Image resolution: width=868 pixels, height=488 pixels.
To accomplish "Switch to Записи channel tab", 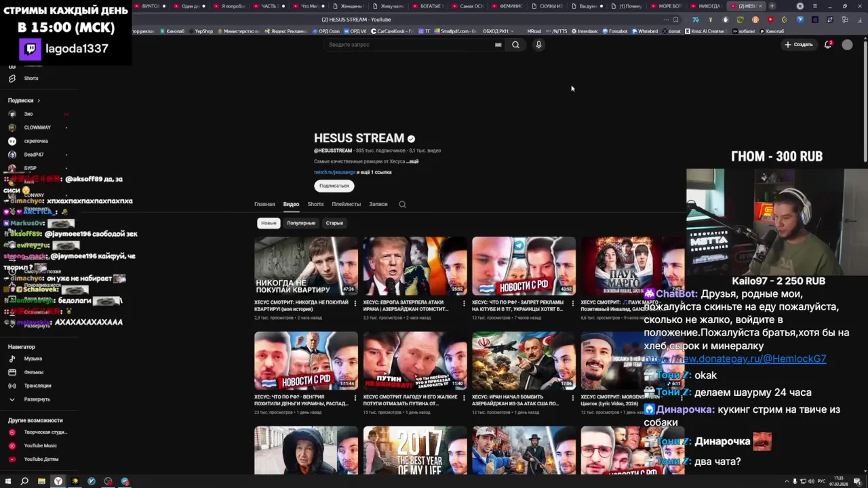I will (x=378, y=204).
